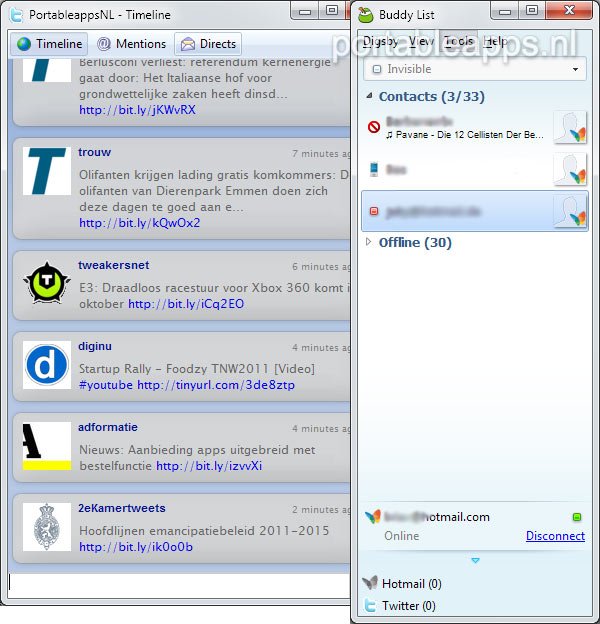Open the tinyurl.com/3de8ztp link
The width and height of the screenshot is (600, 624).
pos(216,385)
